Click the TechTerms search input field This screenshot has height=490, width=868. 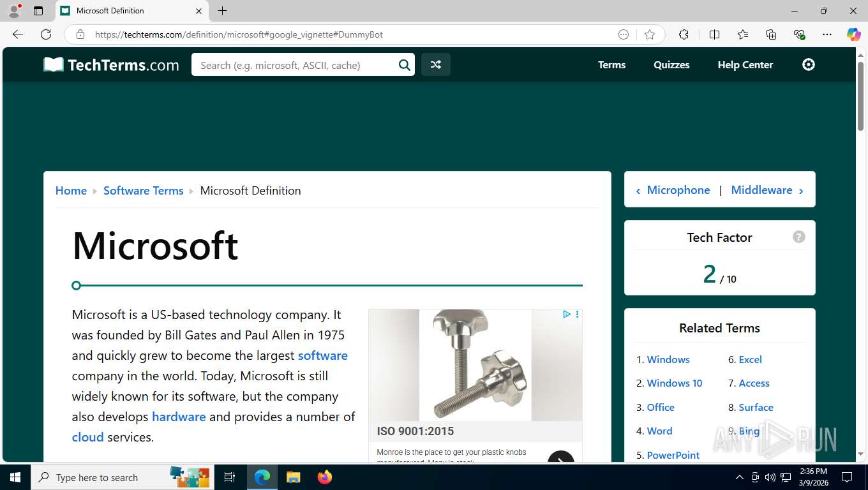click(x=295, y=64)
